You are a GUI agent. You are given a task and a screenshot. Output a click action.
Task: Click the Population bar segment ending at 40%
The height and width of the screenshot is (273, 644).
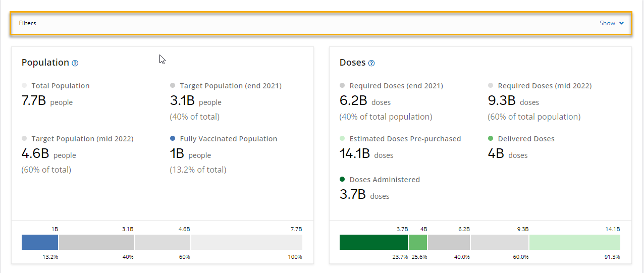pos(96,242)
